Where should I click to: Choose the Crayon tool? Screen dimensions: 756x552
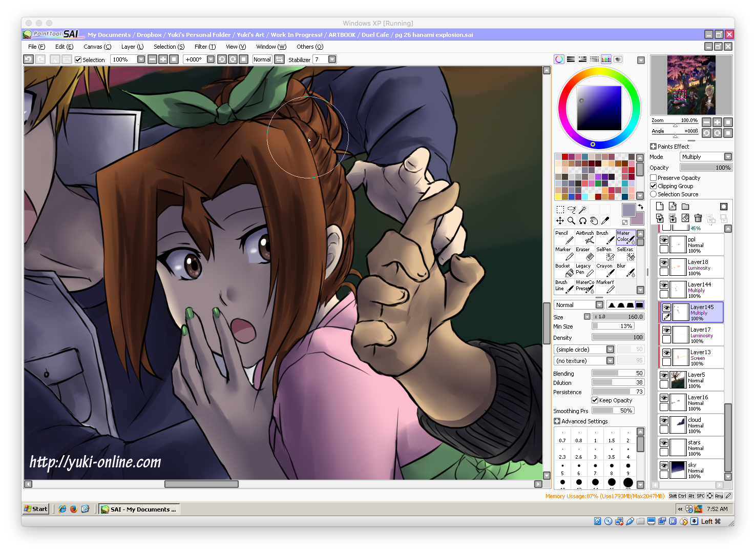point(605,270)
